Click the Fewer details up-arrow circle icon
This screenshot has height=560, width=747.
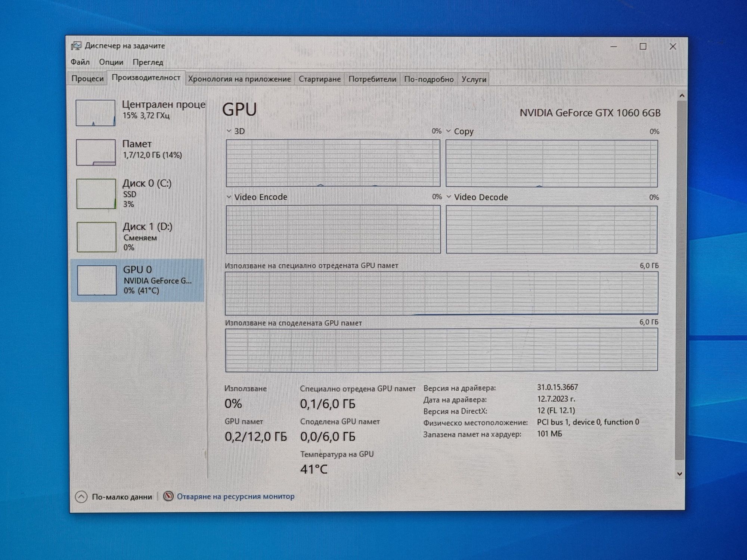[81, 497]
